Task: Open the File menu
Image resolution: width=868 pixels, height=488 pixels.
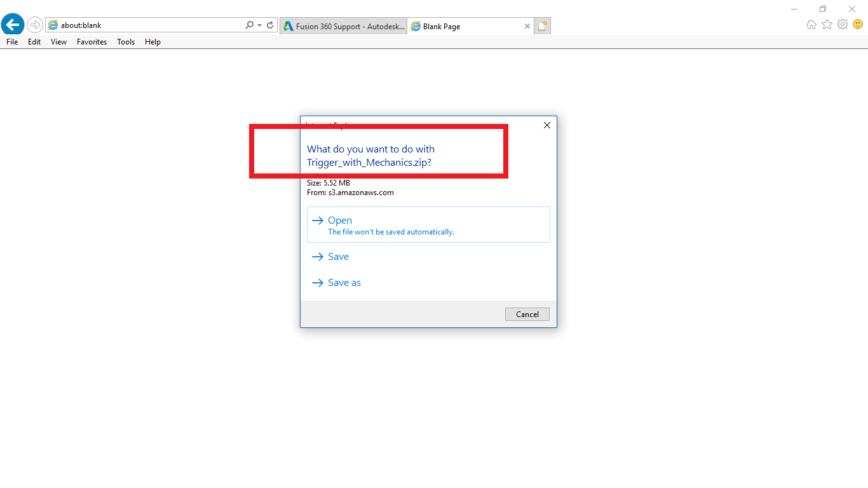Action: (12, 42)
